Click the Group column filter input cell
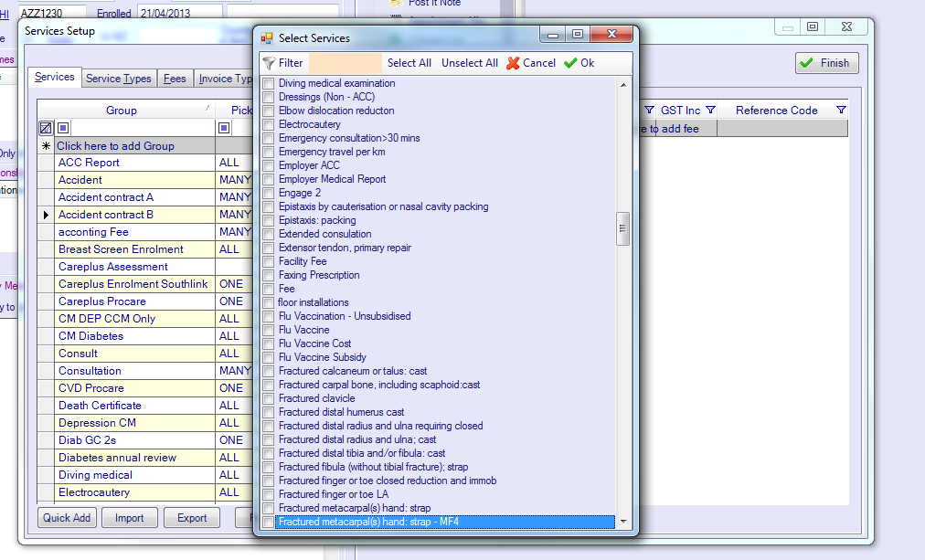The image size is (925, 560). click(143, 128)
